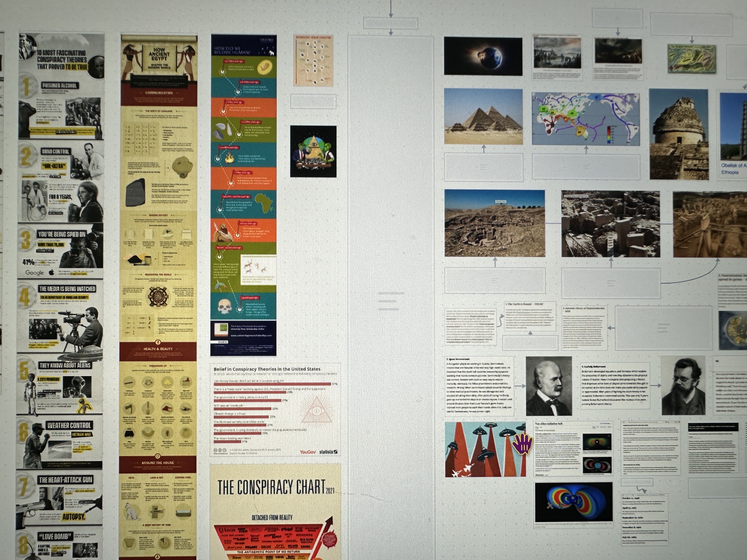Select the round stone observatory tower photo
The width and height of the screenshot is (747, 560).
(679, 134)
